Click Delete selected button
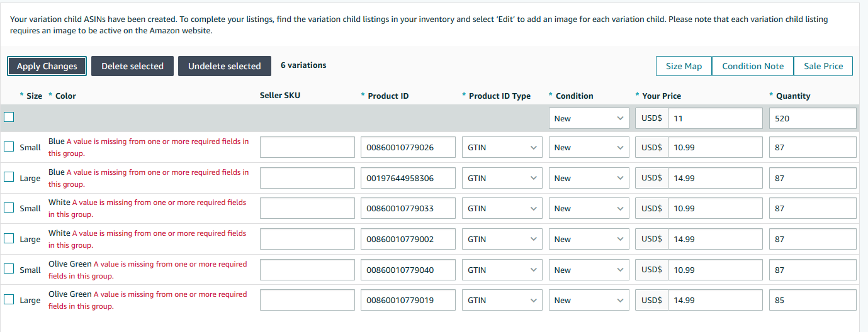 tap(132, 66)
